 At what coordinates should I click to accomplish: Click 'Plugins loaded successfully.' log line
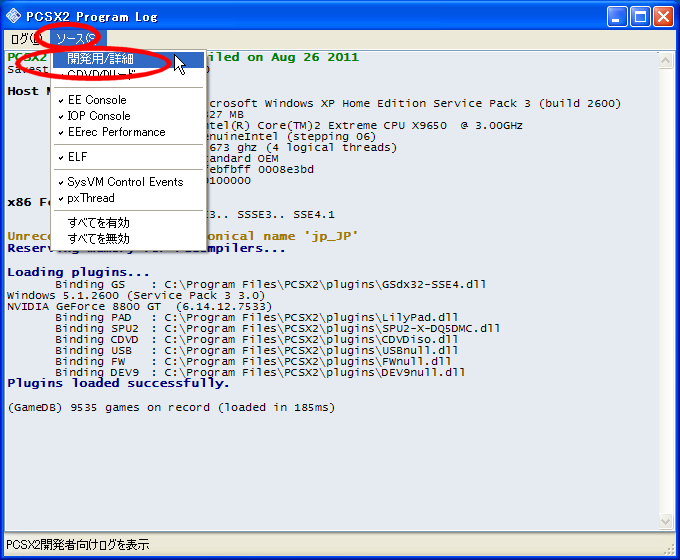click(118, 383)
